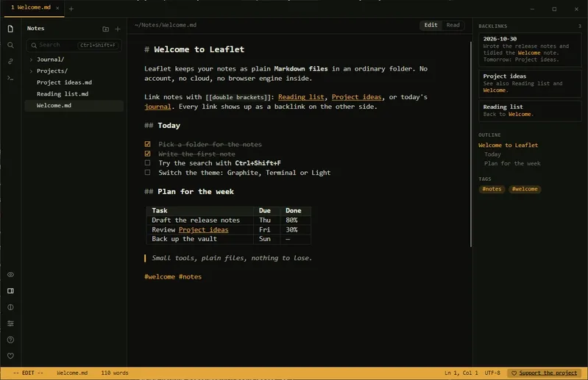Click the "110 words" count
The image size is (588, 380).
[x=115, y=373]
